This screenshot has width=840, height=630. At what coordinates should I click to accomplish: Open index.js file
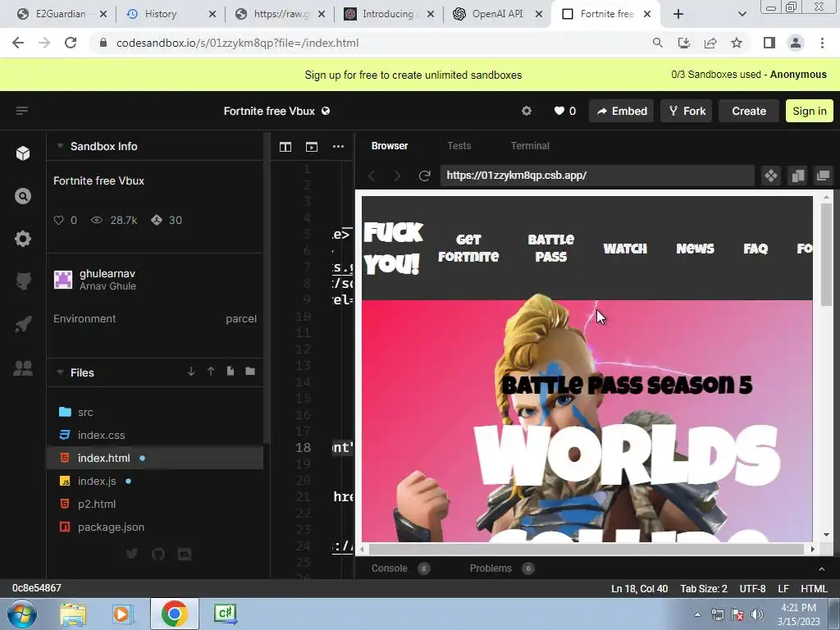pyautogui.click(x=154, y=481)
